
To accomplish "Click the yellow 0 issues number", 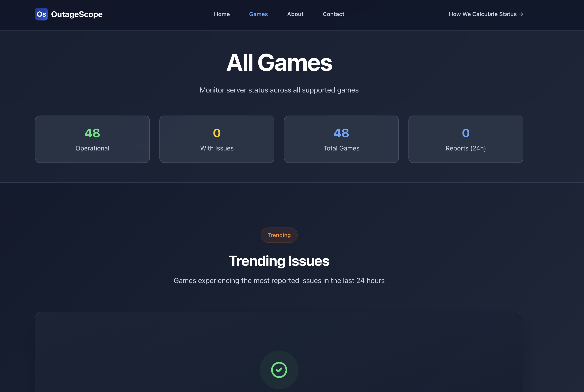I will coord(217,133).
